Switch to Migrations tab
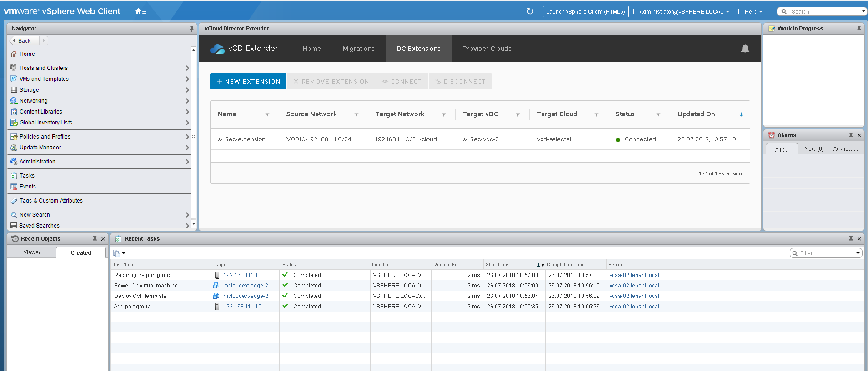 [359, 49]
